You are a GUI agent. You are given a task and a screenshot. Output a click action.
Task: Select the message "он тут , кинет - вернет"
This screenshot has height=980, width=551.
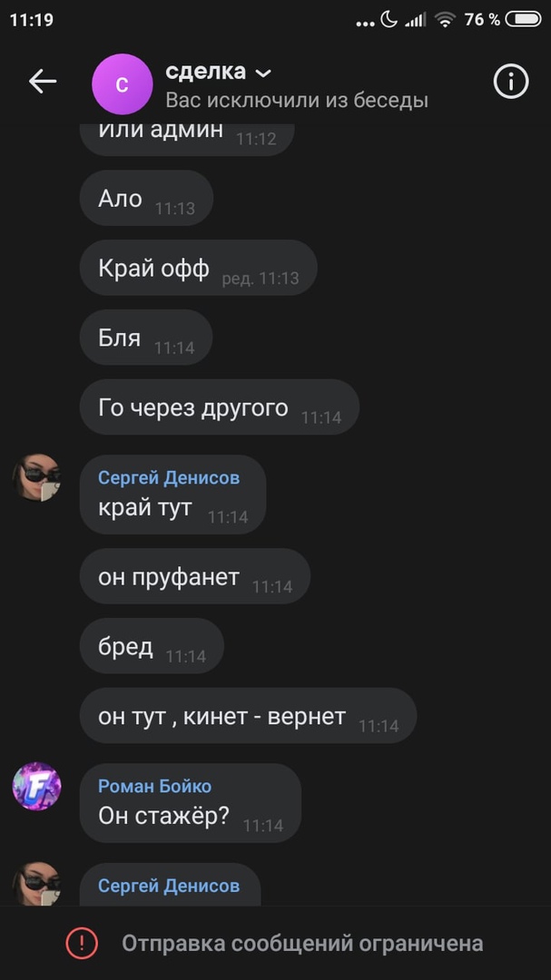249,716
